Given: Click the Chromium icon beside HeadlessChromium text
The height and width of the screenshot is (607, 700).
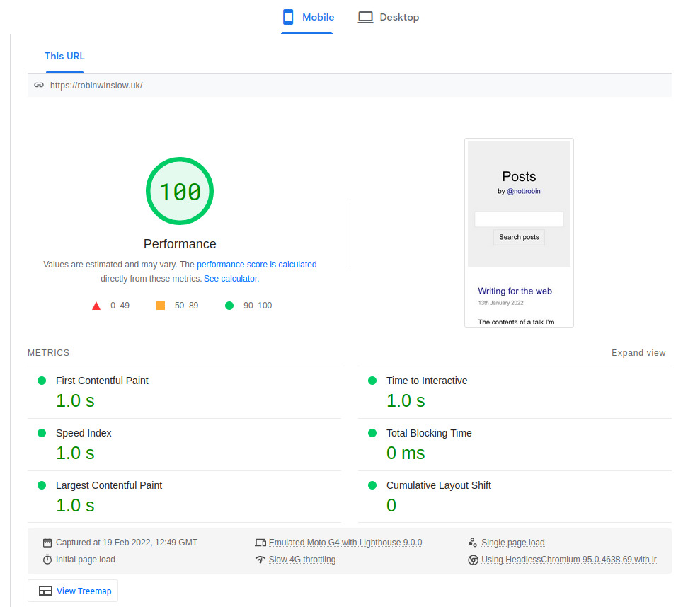Looking at the screenshot, I should (474, 560).
